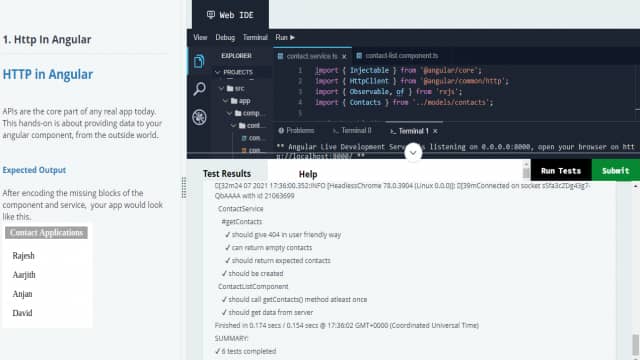This screenshot has height=360, width=640.
Task: Click 'can return empty contacts' result
Action: [268, 248]
